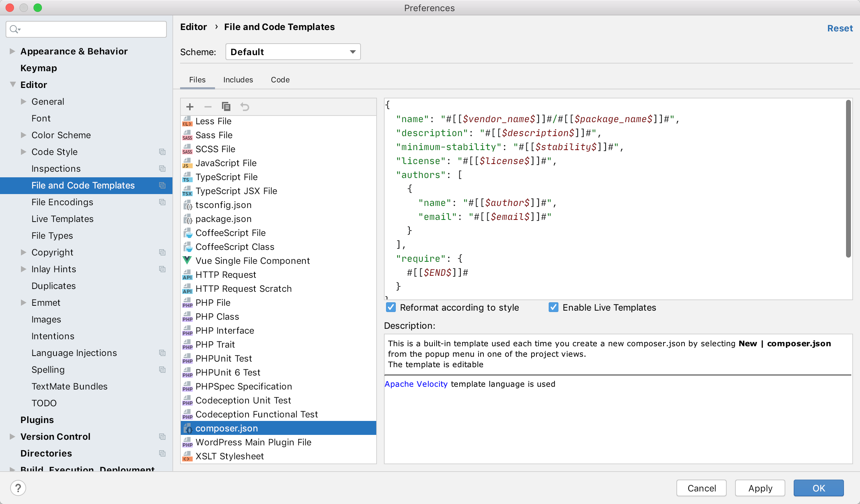Click the add new template icon
860x504 pixels.
tap(190, 107)
